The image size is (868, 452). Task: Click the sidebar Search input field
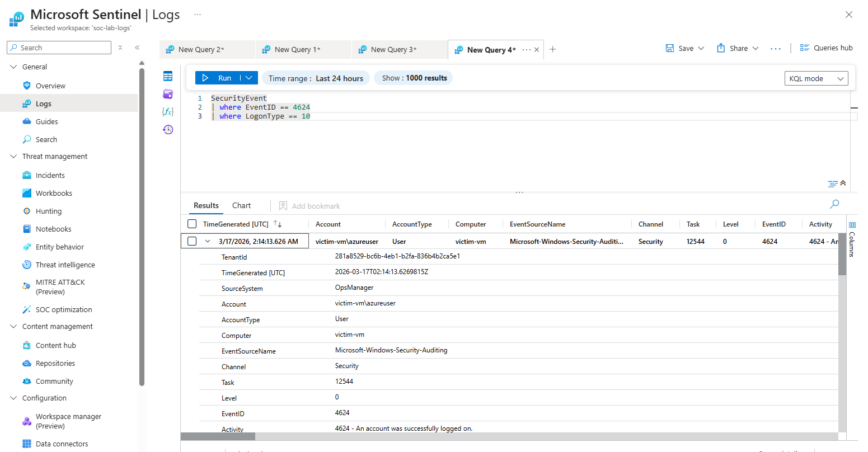(59, 47)
